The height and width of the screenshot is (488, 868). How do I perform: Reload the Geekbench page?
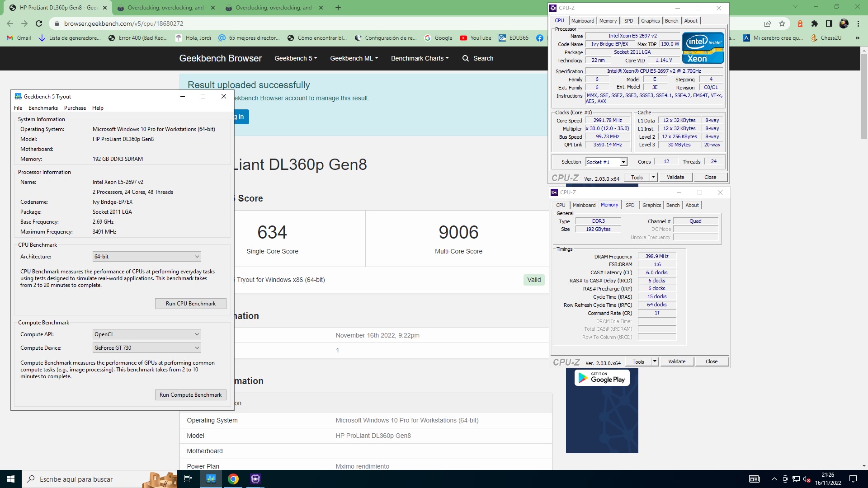tap(39, 23)
